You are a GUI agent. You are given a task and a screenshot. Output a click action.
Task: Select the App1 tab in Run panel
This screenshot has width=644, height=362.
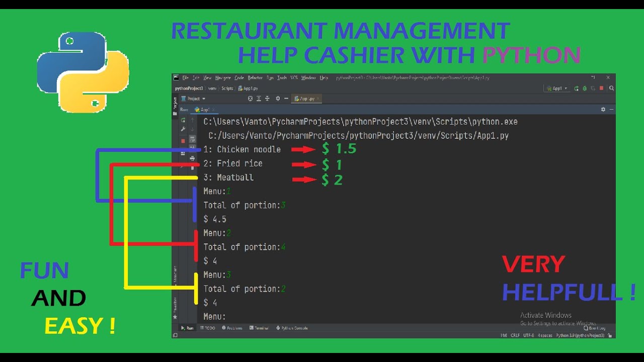(x=203, y=110)
